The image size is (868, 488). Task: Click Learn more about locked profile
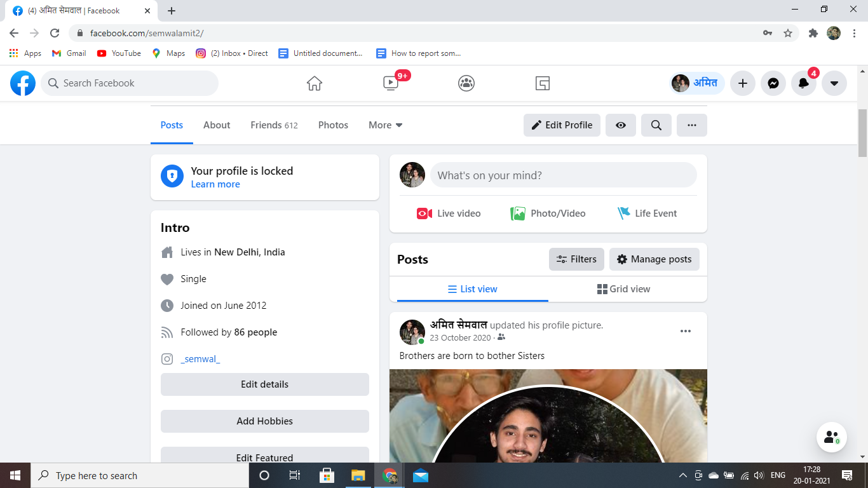click(215, 184)
